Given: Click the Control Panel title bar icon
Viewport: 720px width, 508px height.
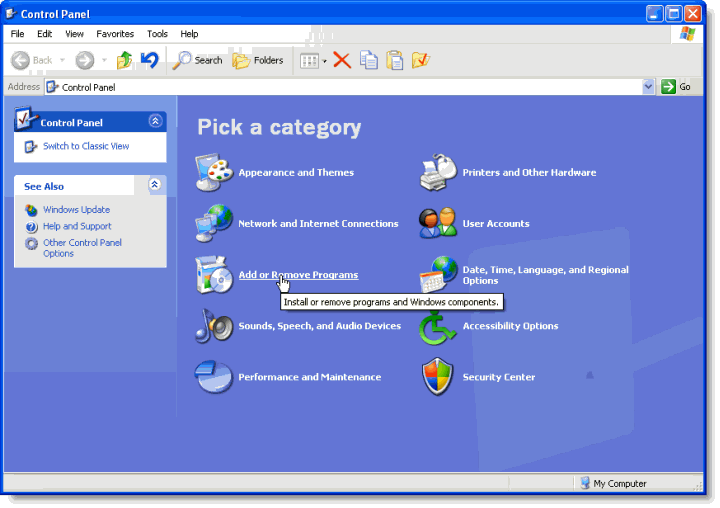Looking at the screenshot, I should pyautogui.click(x=11, y=14).
